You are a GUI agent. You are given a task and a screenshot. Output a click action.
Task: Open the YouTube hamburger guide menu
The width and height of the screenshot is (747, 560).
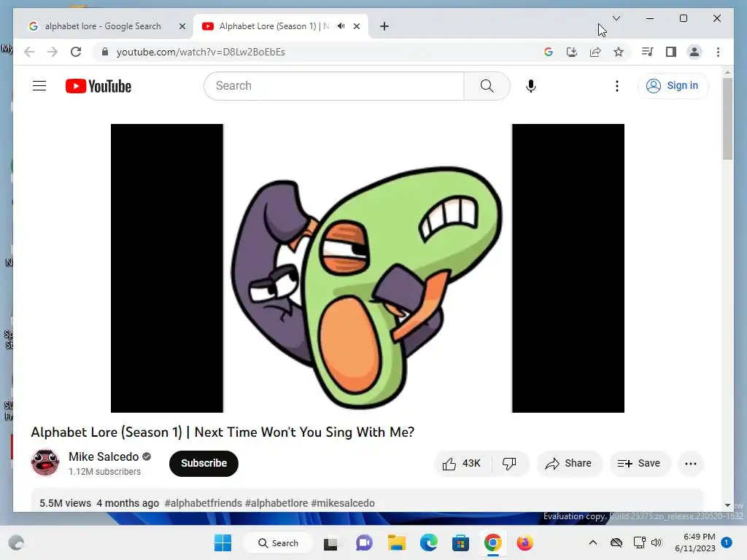pyautogui.click(x=39, y=86)
